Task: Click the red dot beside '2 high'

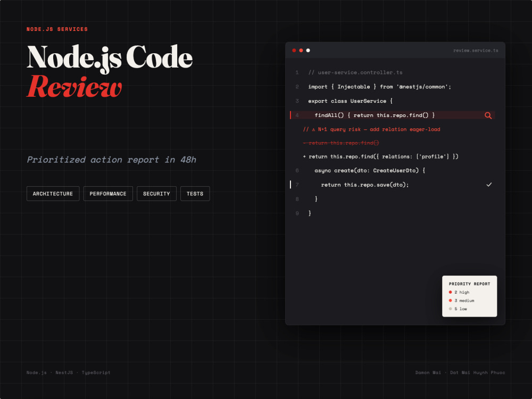Action: click(450, 292)
